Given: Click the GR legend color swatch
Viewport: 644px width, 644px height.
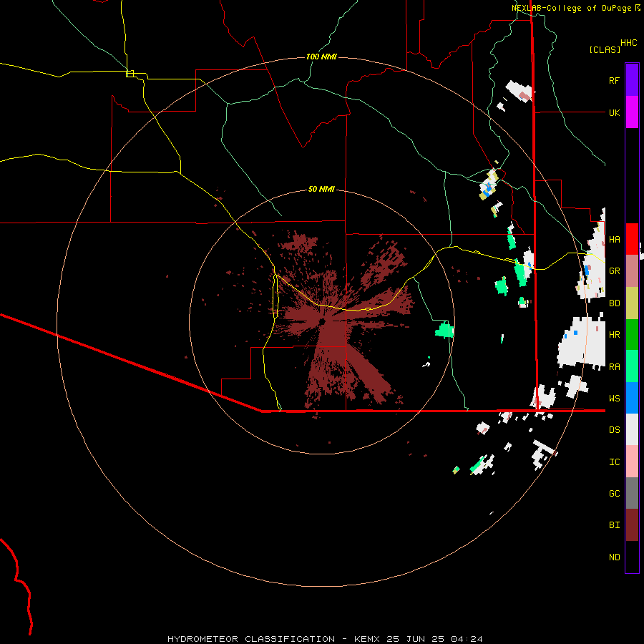Looking at the screenshot, I should tap(632, 271).
